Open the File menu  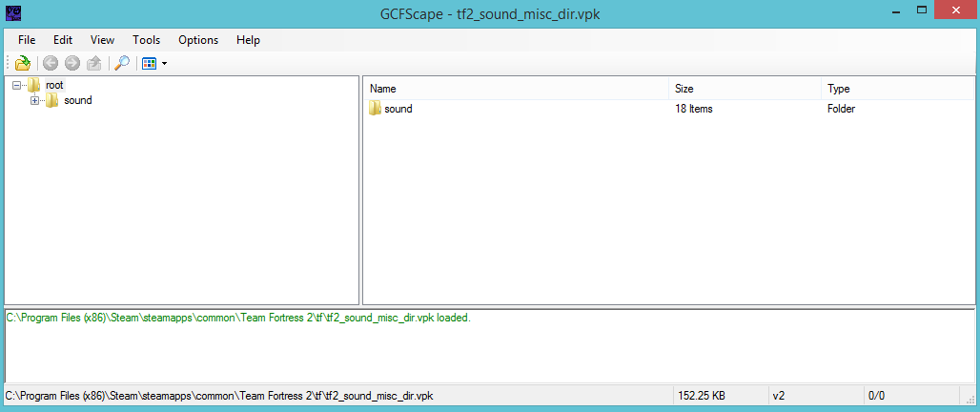(27, 40)
